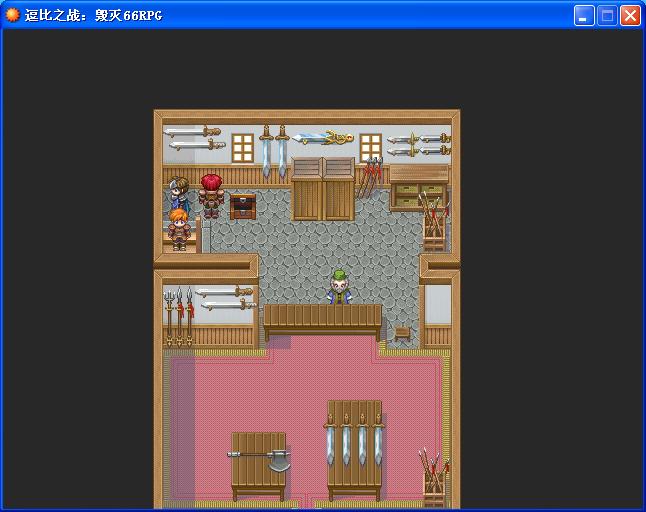Image resolution: width=646 pixels, height=512 pixels.
Task: Maximize the game window
Action: 607,16
